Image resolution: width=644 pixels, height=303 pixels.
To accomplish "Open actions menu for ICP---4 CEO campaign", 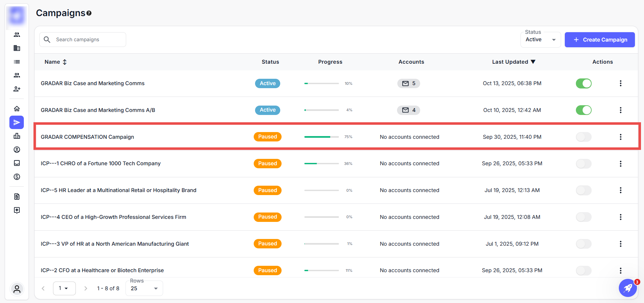I will 620,217.
